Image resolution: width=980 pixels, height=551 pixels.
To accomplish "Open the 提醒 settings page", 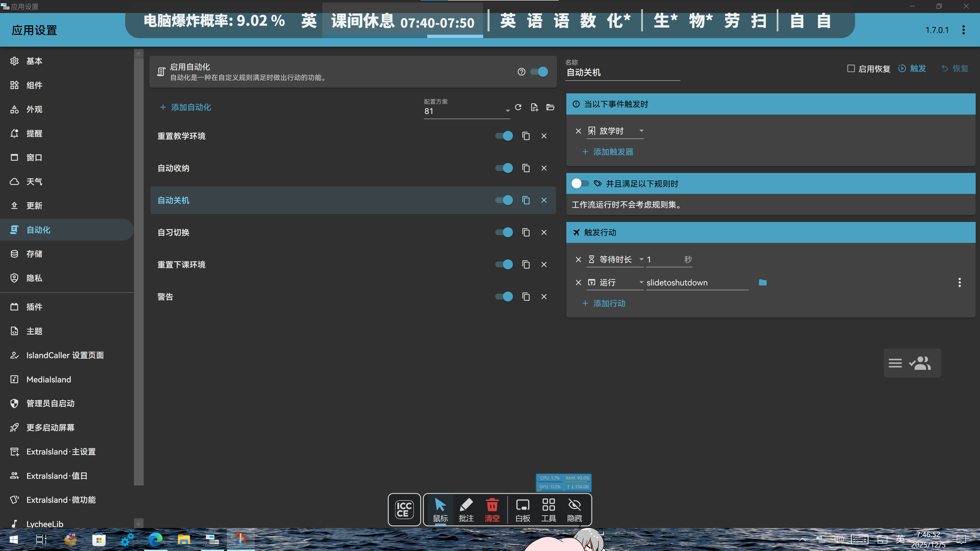I will pyautogui.click(x=34, y=133).
